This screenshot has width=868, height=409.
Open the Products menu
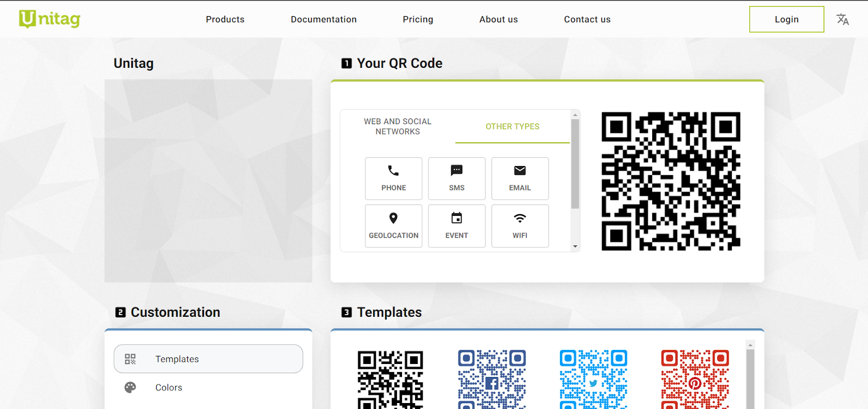tap(225, 20)
